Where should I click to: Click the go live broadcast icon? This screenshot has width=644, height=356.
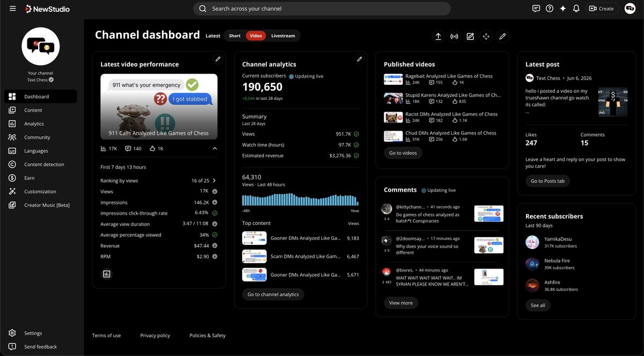click(455, 37)
